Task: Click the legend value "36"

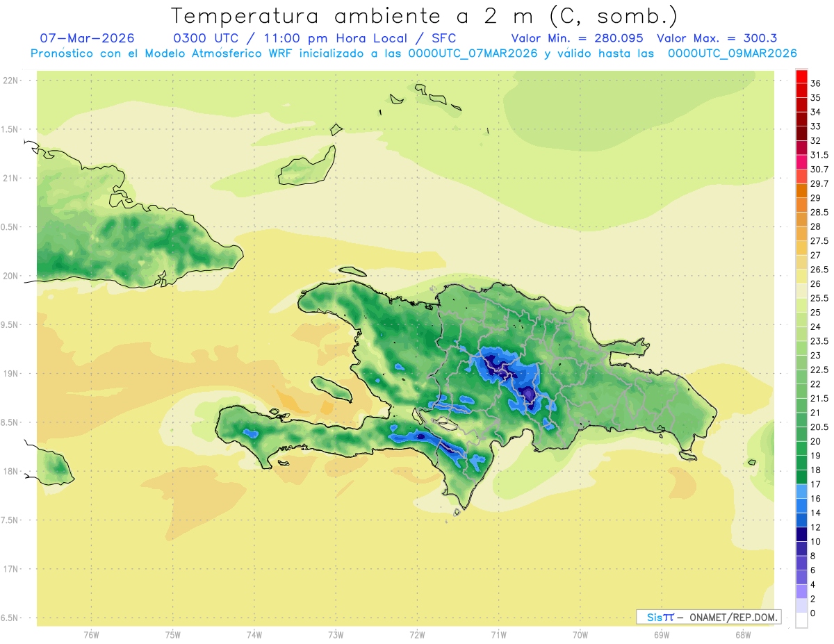Action: tap(816, 83)
